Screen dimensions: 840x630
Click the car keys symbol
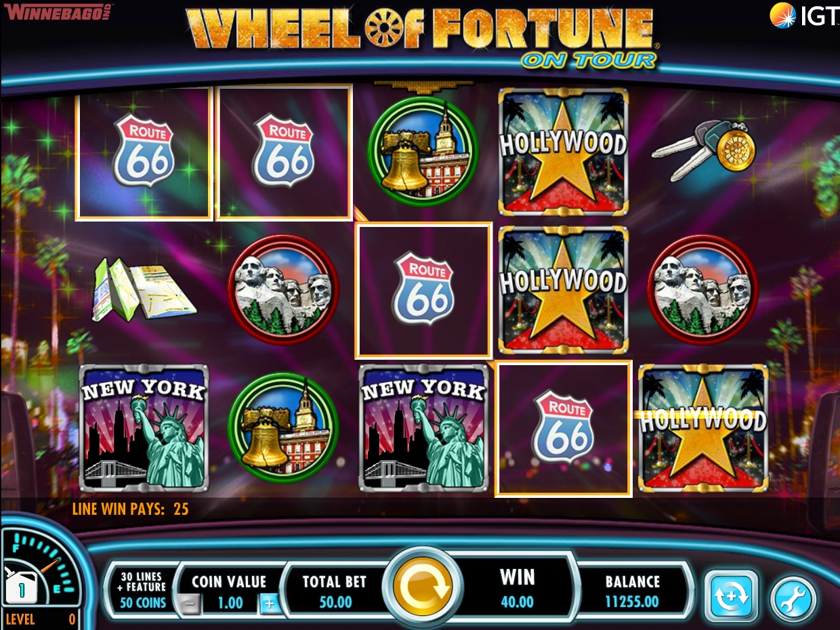[703, 150]
